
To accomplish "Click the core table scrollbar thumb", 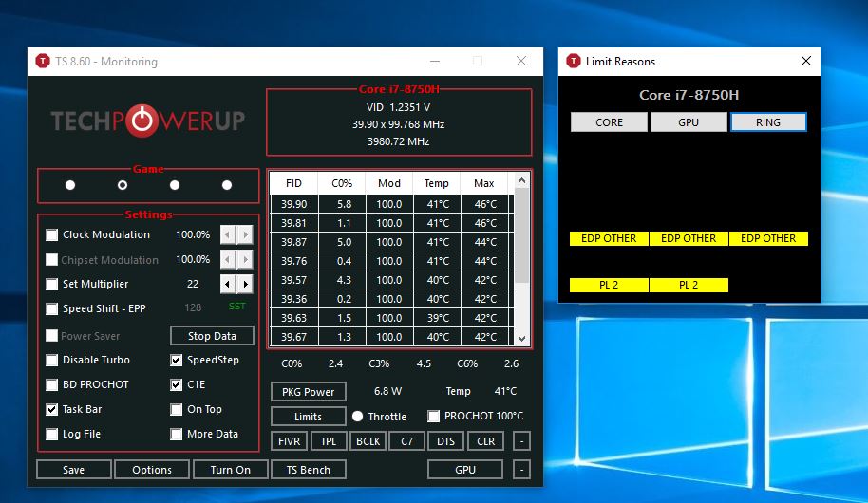I will click(x=521, y=235).
